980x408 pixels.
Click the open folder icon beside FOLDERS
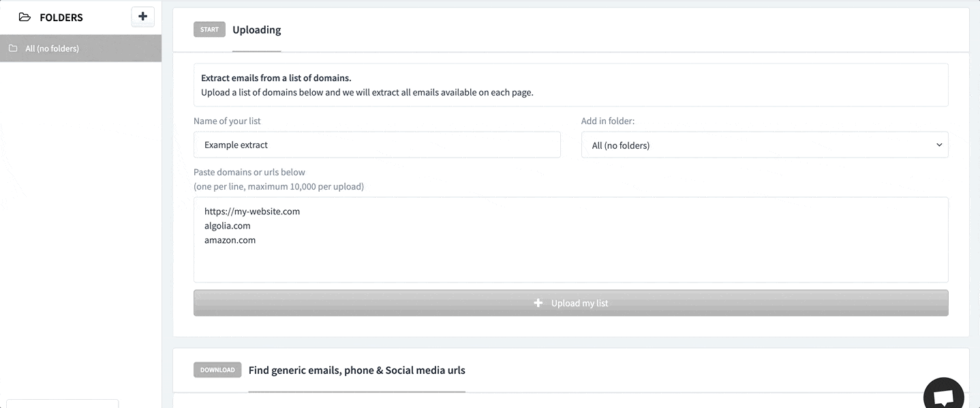[25, 18]
